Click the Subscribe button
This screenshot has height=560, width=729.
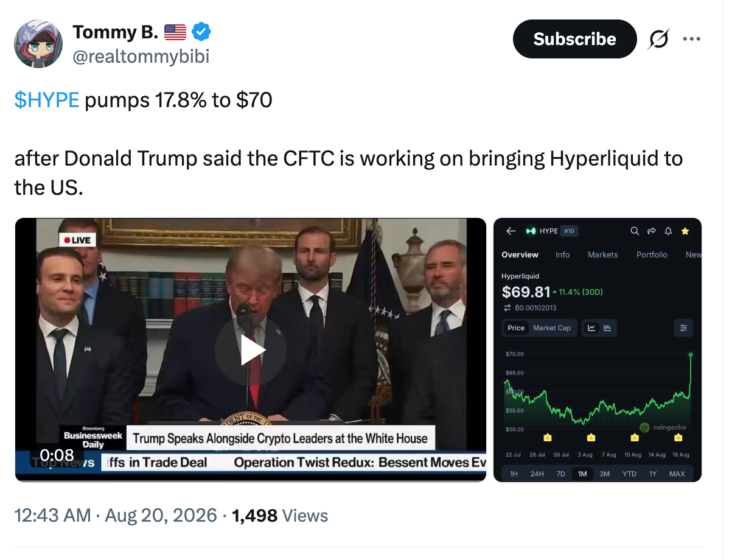click(574, 39)
